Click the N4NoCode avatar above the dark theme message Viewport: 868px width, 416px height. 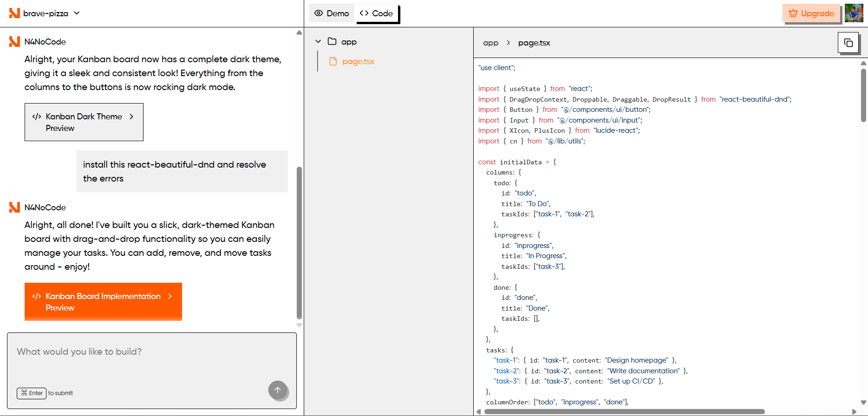tap(14, 42)
